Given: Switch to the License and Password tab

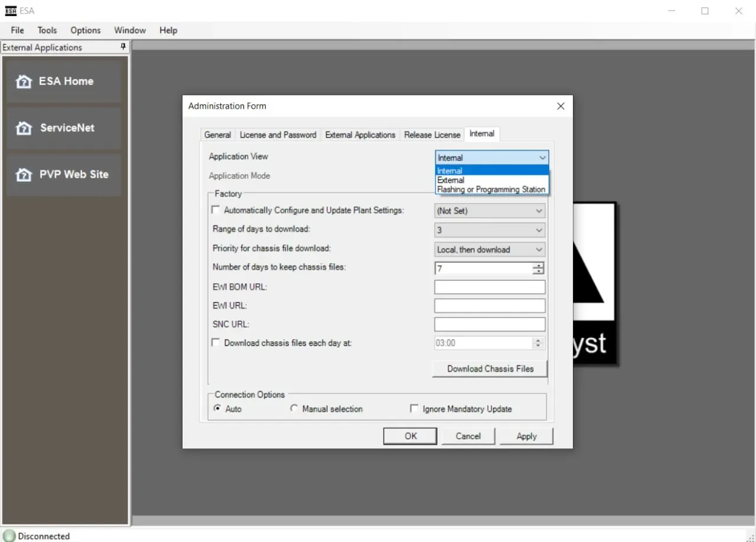Looking at the screenshot, I should pyautogui.click(x=278, y=135).
